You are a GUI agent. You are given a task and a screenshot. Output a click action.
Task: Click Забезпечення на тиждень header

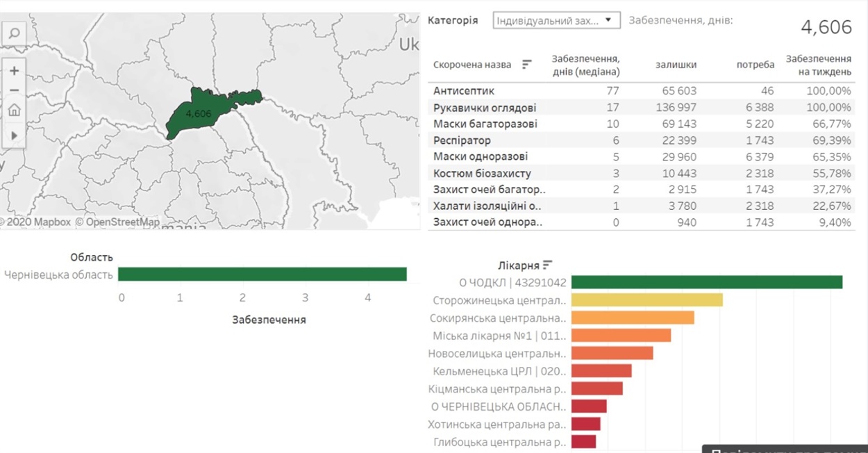(818, 65)
